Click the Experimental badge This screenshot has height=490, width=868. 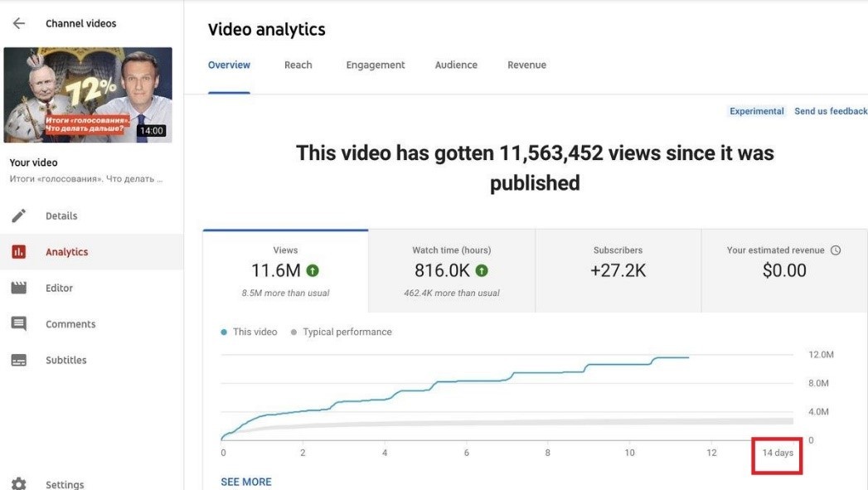756,111
